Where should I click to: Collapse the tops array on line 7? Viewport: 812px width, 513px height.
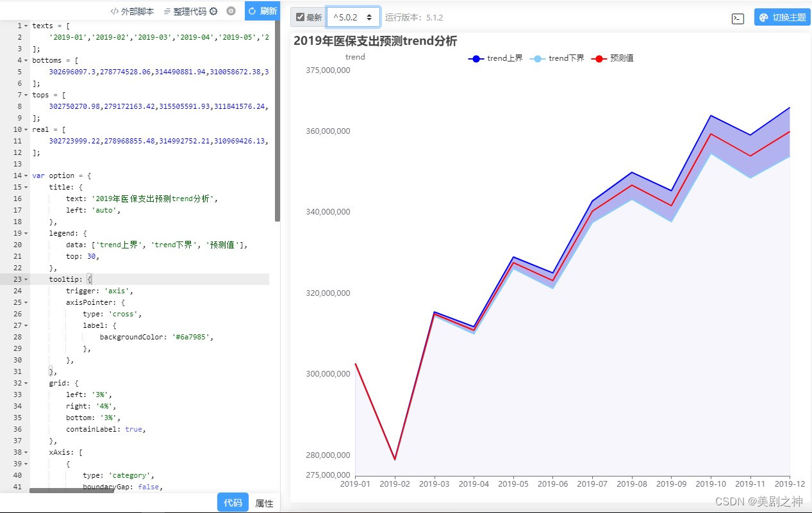click(26, 95)
